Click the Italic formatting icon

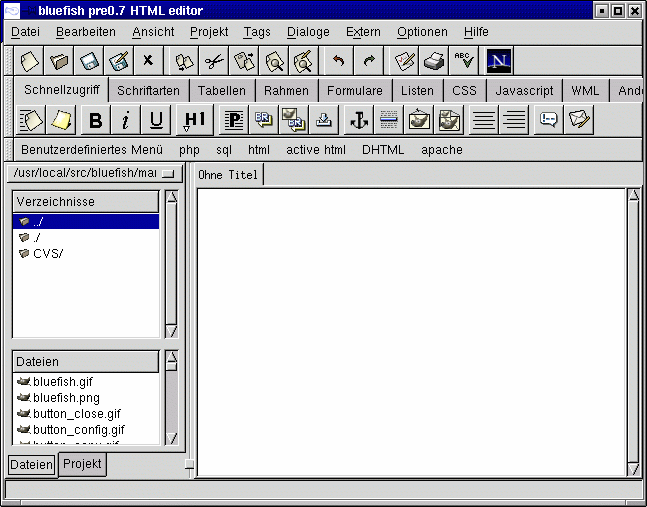click(126, 121)
